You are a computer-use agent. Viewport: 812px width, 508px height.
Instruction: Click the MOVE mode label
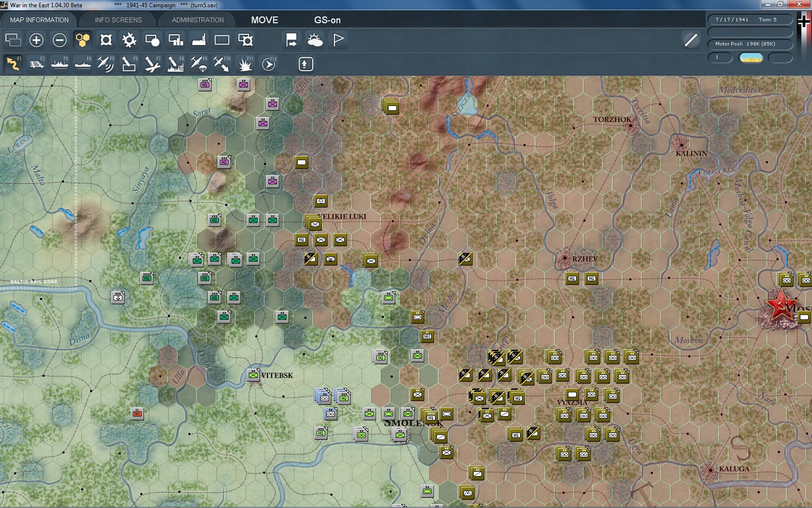click(x=264, y=20)
